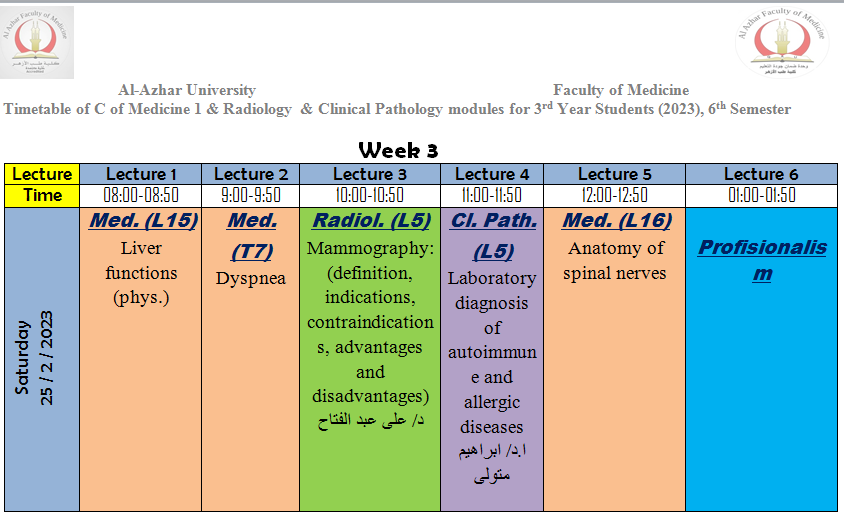
Task: Click the Profisionalism link in Lecture 6
Action: [762, 259]
